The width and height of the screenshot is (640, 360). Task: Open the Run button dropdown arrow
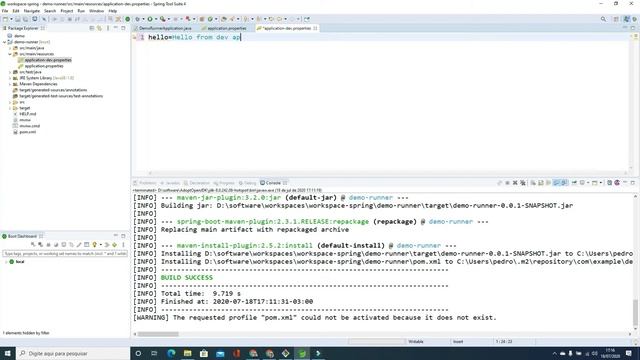click(x=156, y=19)
